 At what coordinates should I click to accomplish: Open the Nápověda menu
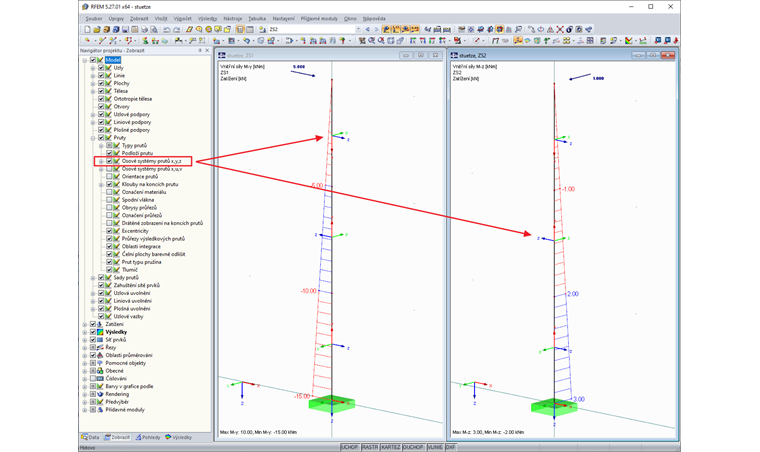point(374,18)
